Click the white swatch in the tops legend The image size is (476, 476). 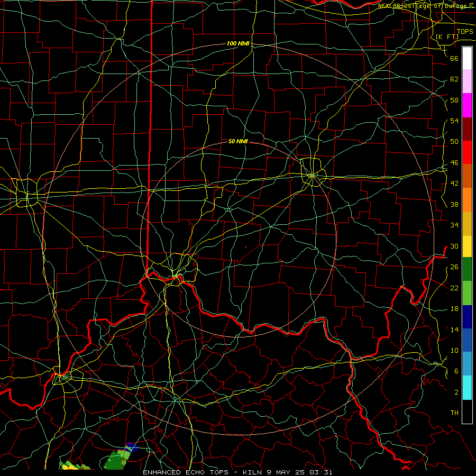point(467,58)
